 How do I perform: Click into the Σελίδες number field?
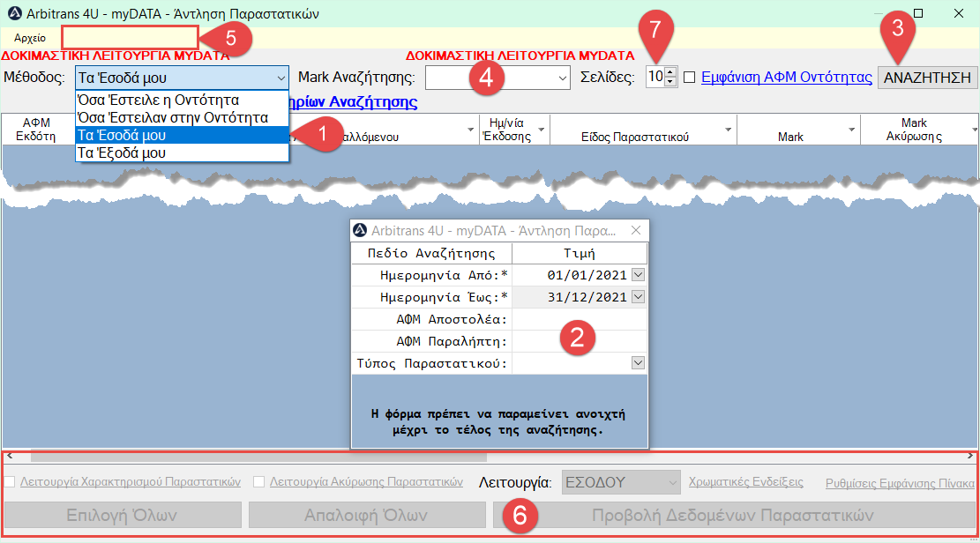point(655,77)
